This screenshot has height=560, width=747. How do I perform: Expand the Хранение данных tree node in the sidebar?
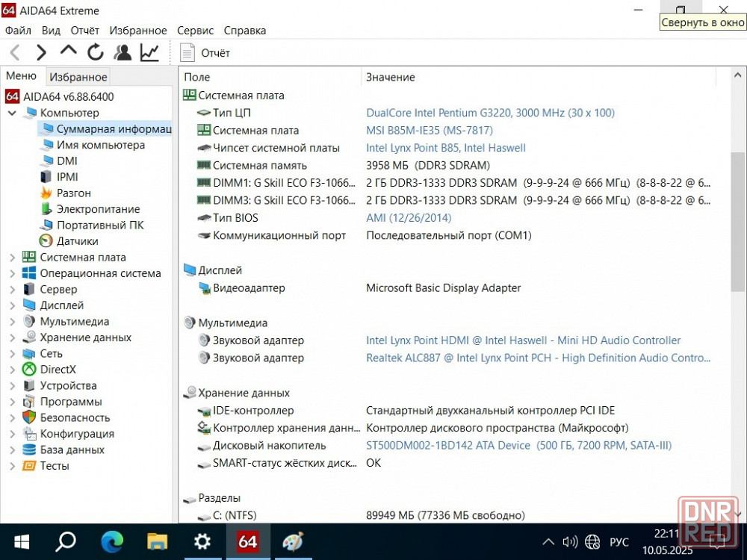[x=13, y=337]
